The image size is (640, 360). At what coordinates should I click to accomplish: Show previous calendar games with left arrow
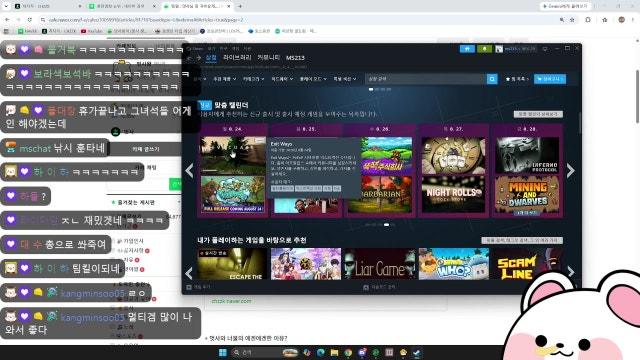189,170
